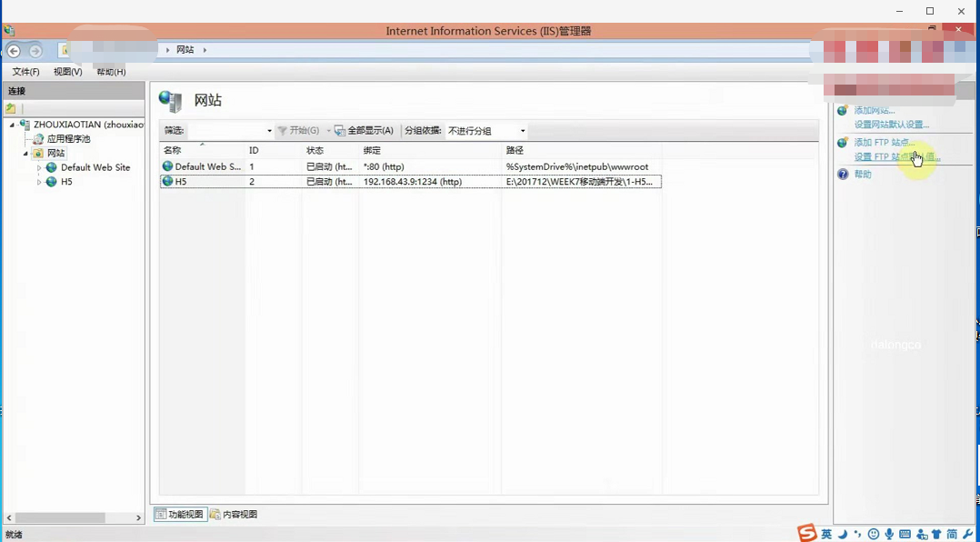Click the wrench settings icon in IME bar

(969, 534)
